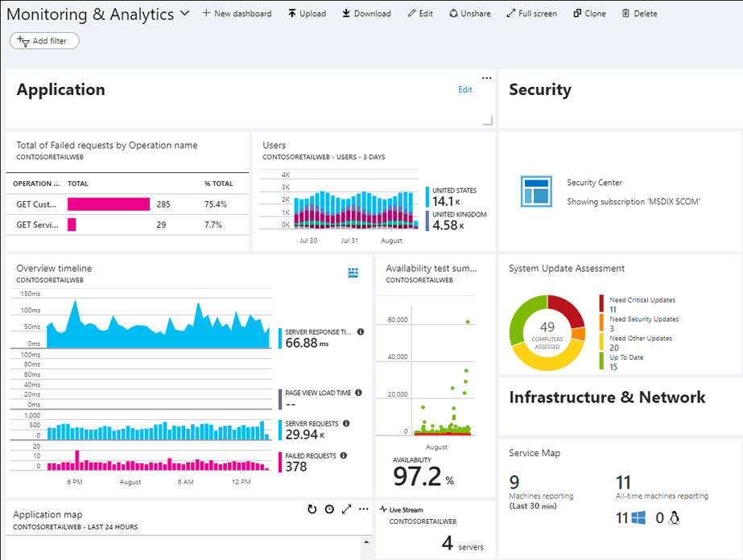Click the 49 Computers Assessed donut center
Viewport: 743px width, 560px height.
[x=547, y=333]
